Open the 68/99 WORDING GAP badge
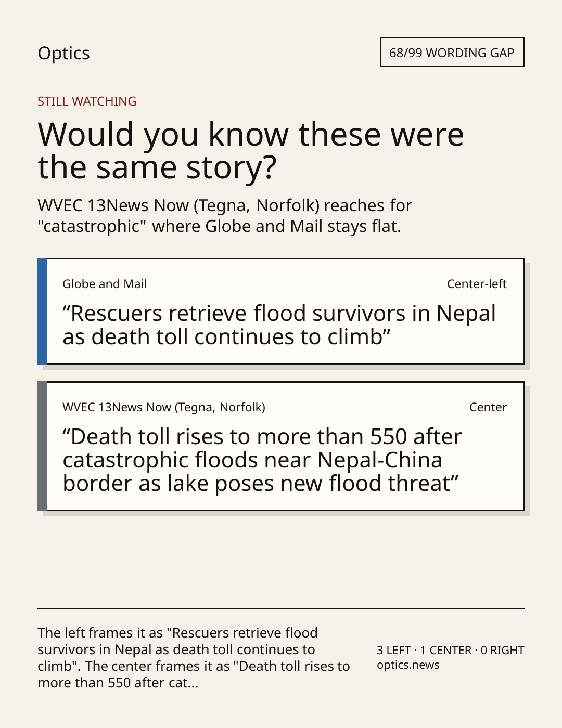562x728 pixels. coord(452,53)
